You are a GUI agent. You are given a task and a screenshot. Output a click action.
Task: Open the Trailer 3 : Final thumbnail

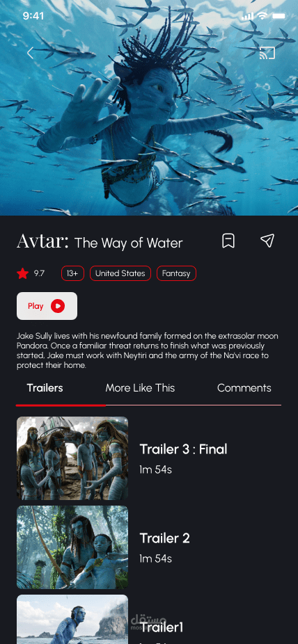(x=72, y=458)
